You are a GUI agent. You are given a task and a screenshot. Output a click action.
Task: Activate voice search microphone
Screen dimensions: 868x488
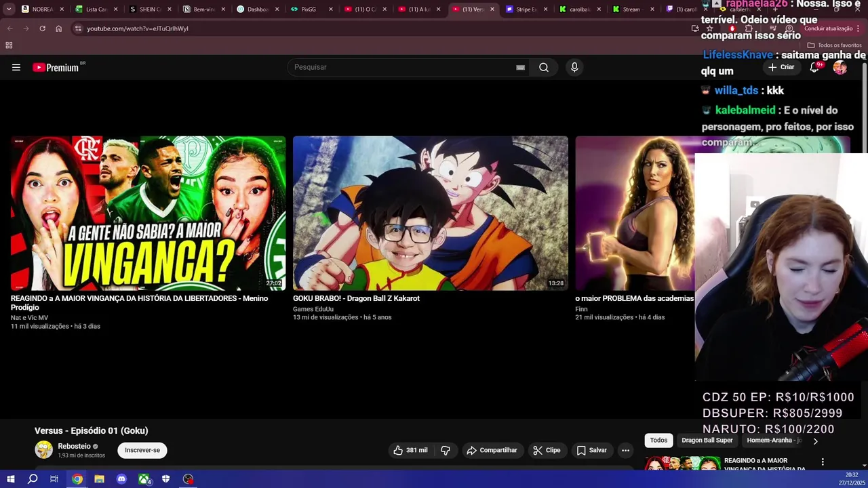(x=574, y=67)
